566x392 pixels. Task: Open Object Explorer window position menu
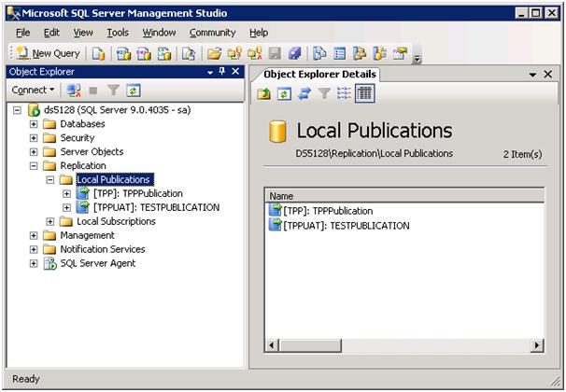(210, 73)
